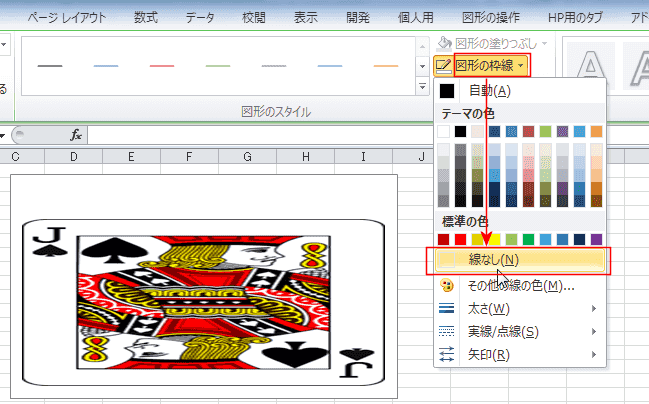Open the 図形の操作 tab

point(490,17)
